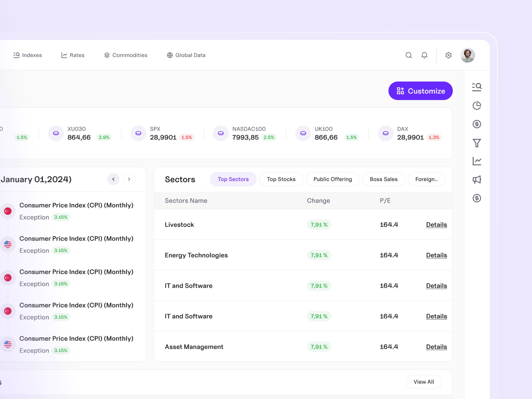Open user profile avatar
The image size is (532, 399).
pyautogui.click(x=467, y=55)
